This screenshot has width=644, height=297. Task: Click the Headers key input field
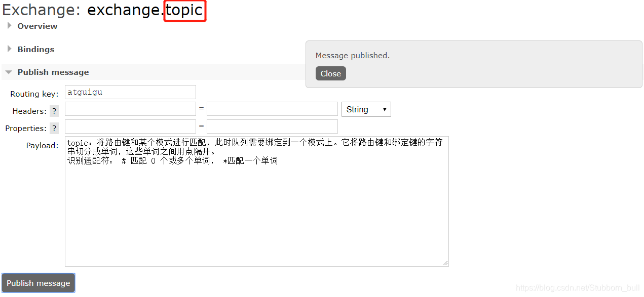[x=130, y=109]
